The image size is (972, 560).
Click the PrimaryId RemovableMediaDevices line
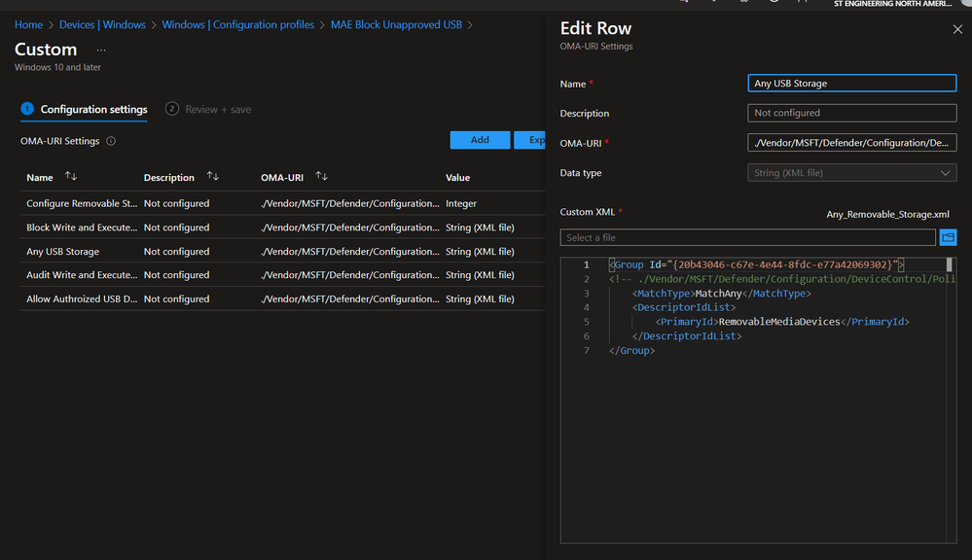pyautogui.click(x=782, y=322)
